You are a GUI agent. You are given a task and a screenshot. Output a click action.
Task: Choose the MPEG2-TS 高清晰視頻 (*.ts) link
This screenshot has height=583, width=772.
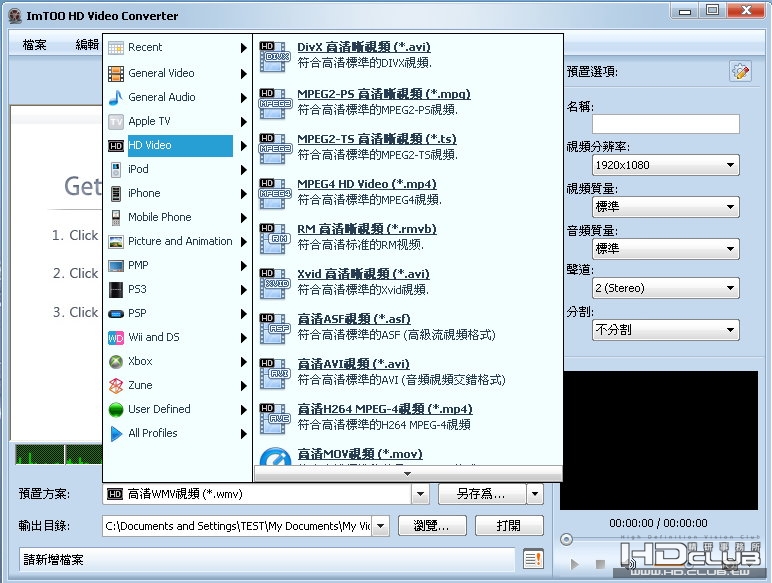click(x=377, y=139)
